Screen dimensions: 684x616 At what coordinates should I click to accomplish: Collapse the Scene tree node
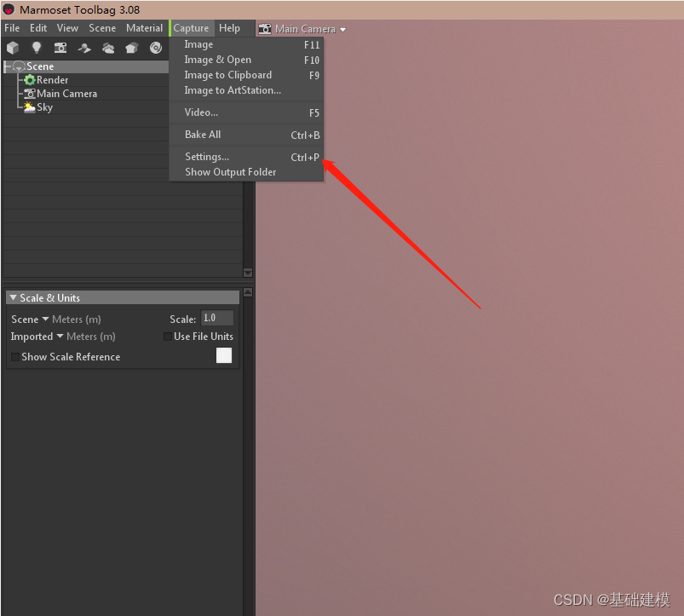click(x=18, y=66)
